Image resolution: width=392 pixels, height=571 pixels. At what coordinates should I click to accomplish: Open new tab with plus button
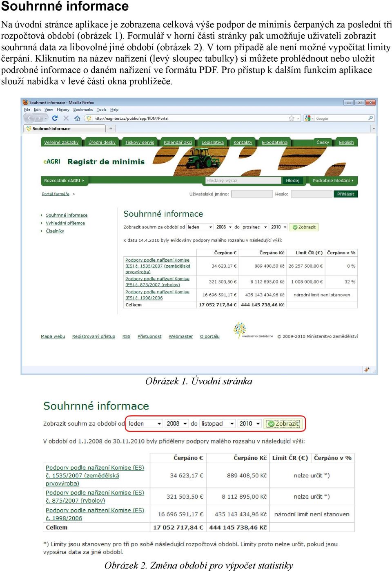tap(111, 128)
